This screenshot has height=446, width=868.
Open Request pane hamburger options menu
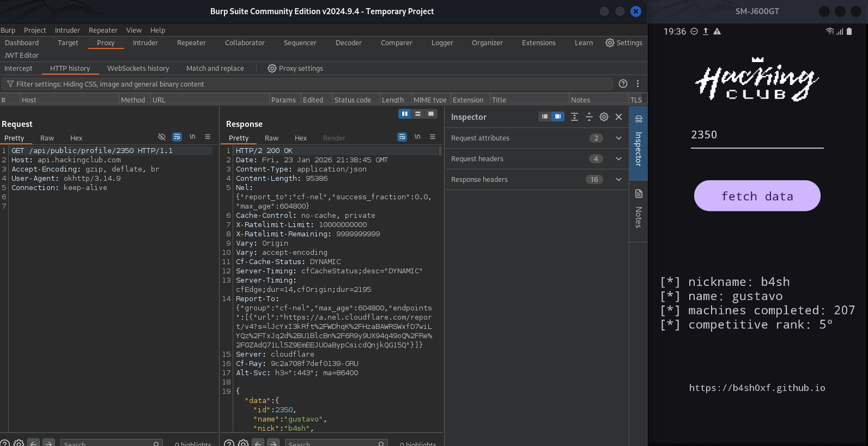208,137
